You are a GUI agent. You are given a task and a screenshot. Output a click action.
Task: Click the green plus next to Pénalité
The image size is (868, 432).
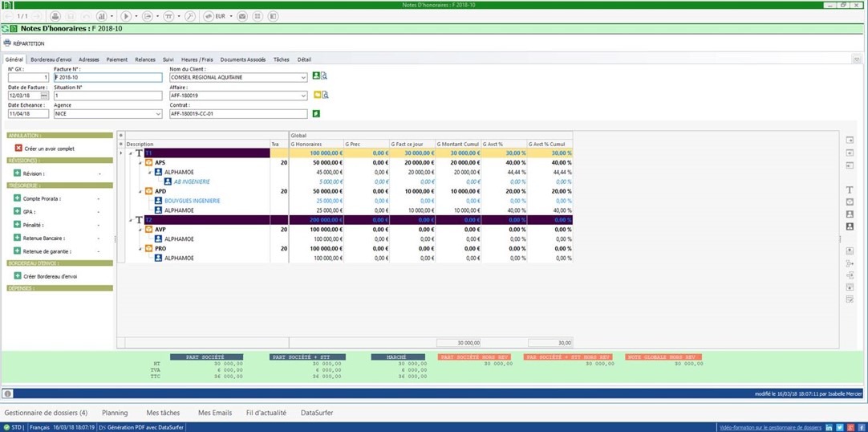click(17, 225)
